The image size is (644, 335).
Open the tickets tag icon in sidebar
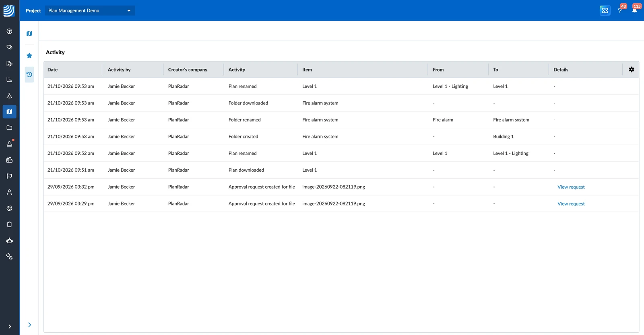9,47
